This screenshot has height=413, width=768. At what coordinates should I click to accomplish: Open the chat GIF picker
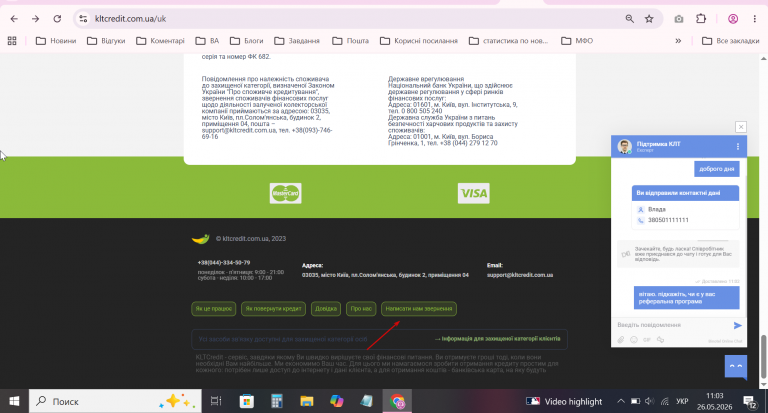tap(647, 340)
